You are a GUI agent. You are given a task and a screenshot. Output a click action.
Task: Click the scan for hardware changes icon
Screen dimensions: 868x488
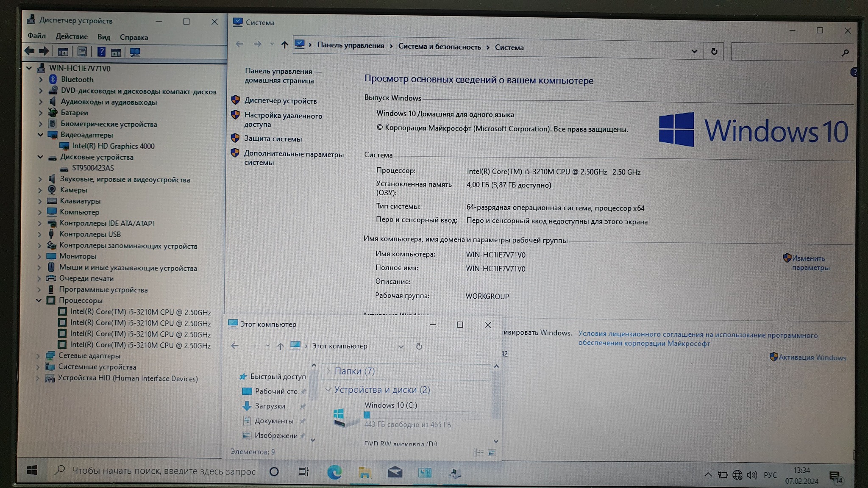(x=135, y=52)
